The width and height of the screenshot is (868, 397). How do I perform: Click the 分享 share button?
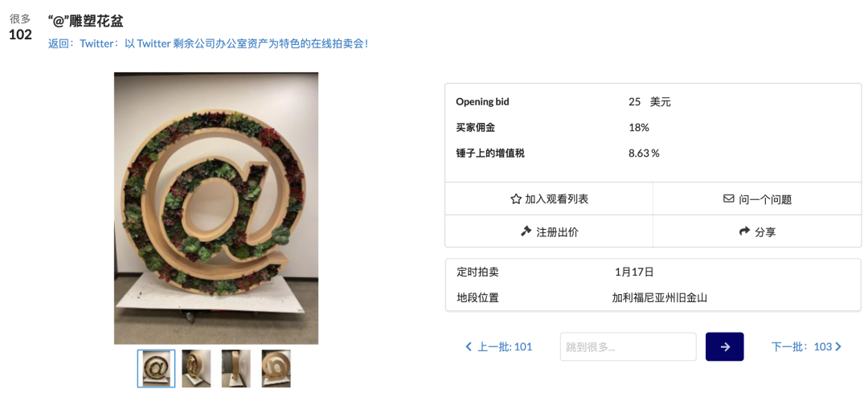pyautogui.click(x=757, y=231)
